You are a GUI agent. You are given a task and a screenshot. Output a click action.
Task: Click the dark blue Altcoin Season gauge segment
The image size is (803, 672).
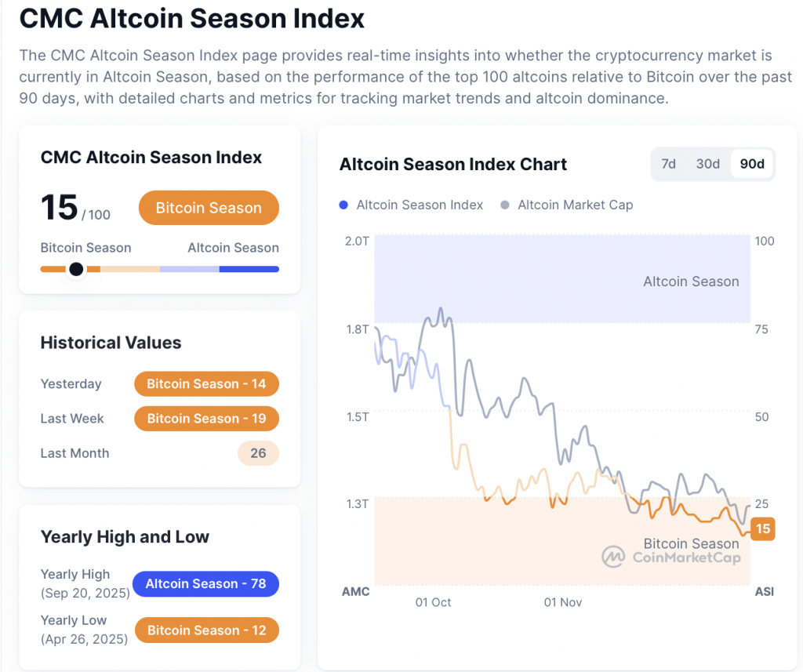click(x=250, y=269)
